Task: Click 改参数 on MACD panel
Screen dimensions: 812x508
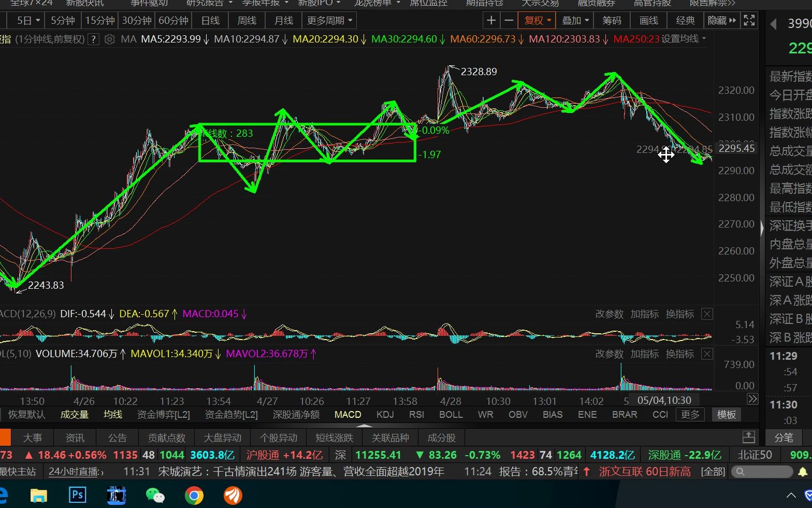Action: (x=609, y=314)
